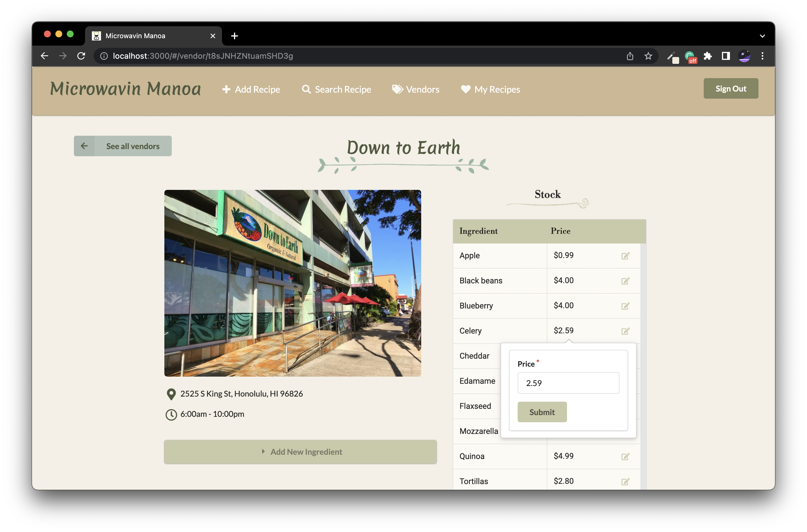This screenshot has height=532, width=807.
Task: Reload the current page
Action: [x=81, y=56]
